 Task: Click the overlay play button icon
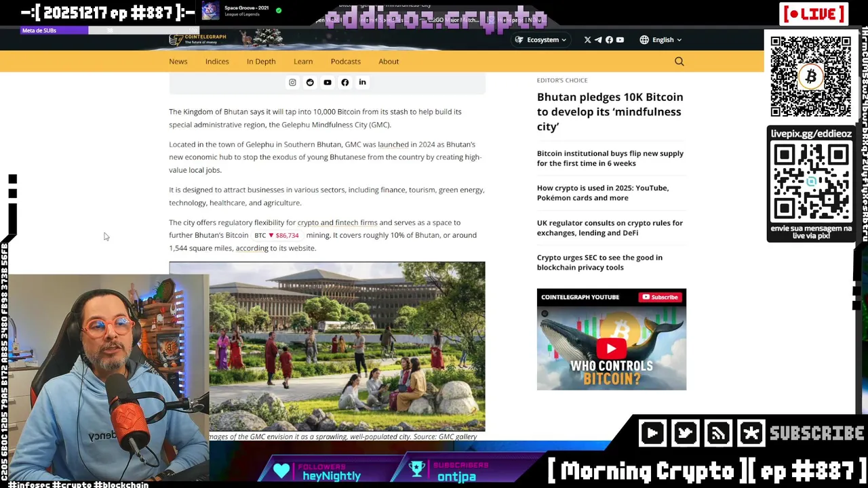[x=652, y=433]
